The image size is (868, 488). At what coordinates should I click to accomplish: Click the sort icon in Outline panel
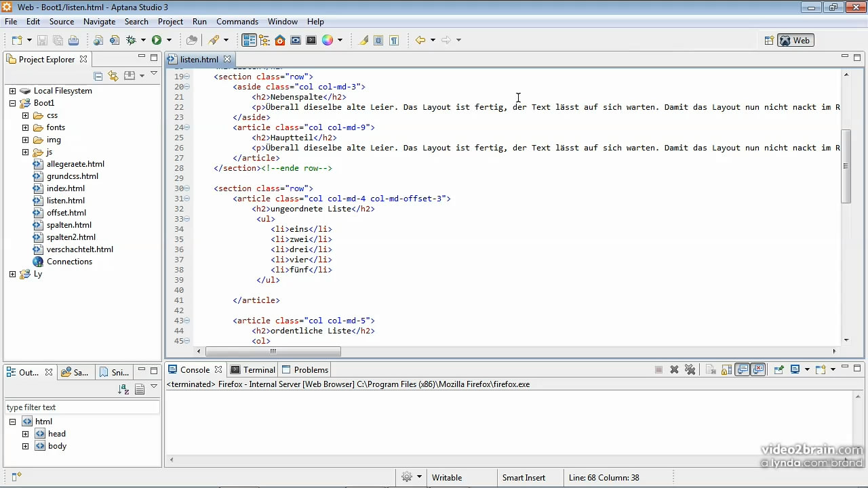tap(123, 389)
